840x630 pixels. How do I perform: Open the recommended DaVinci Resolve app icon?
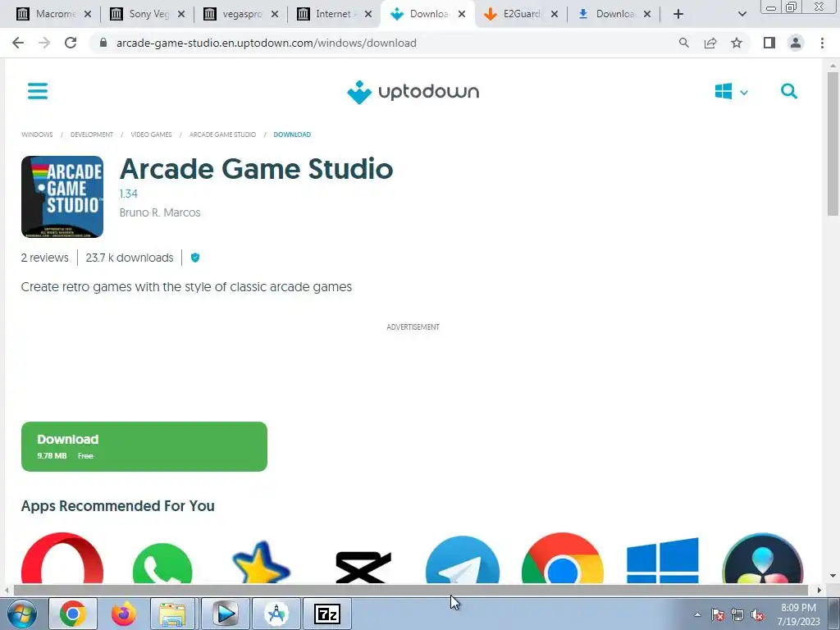point(763,558)
